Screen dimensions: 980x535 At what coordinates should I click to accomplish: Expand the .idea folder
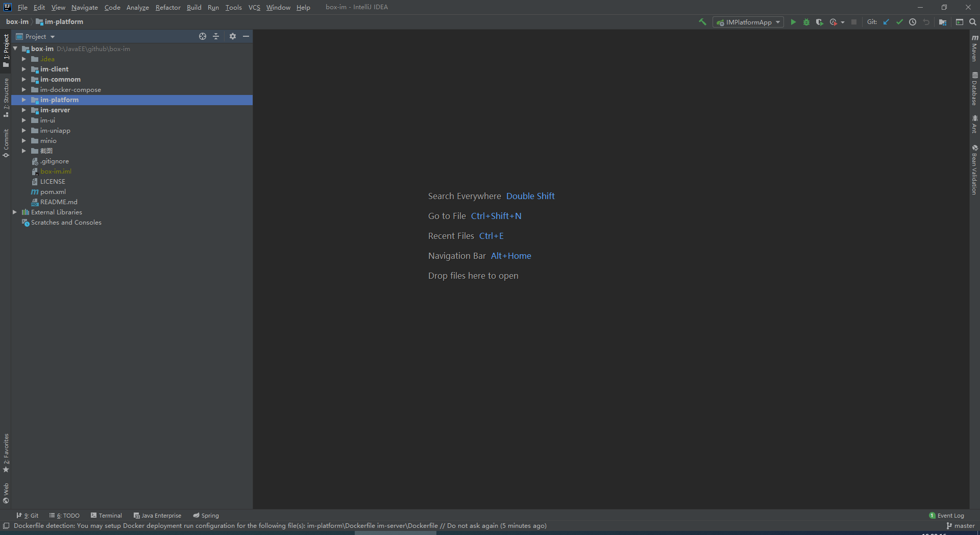23,59
